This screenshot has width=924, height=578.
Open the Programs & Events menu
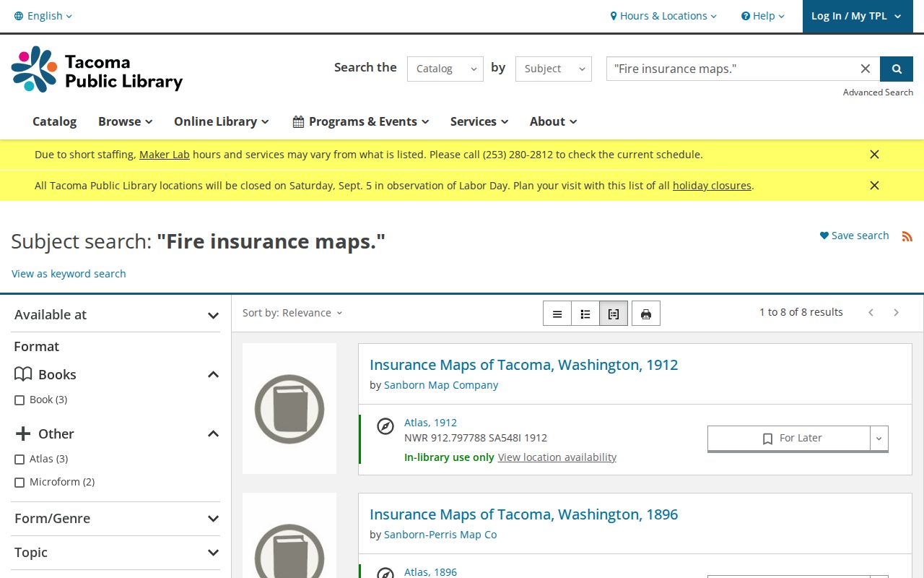point(360,121)
